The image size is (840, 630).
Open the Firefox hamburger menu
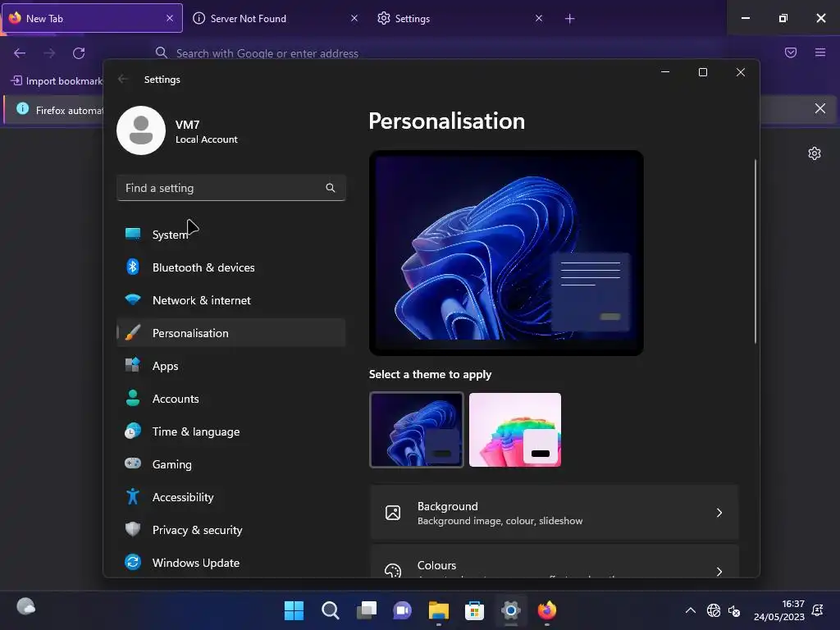pos(820,52)
